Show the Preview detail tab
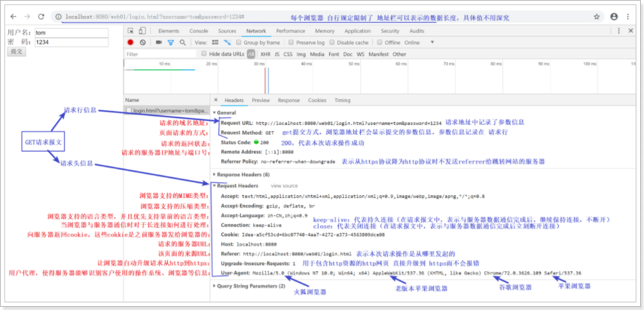644x310 pixels. tap(261, 100)
